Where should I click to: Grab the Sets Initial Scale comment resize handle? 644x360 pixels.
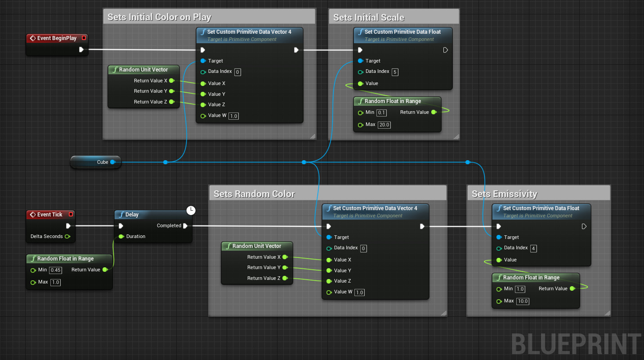456,136
